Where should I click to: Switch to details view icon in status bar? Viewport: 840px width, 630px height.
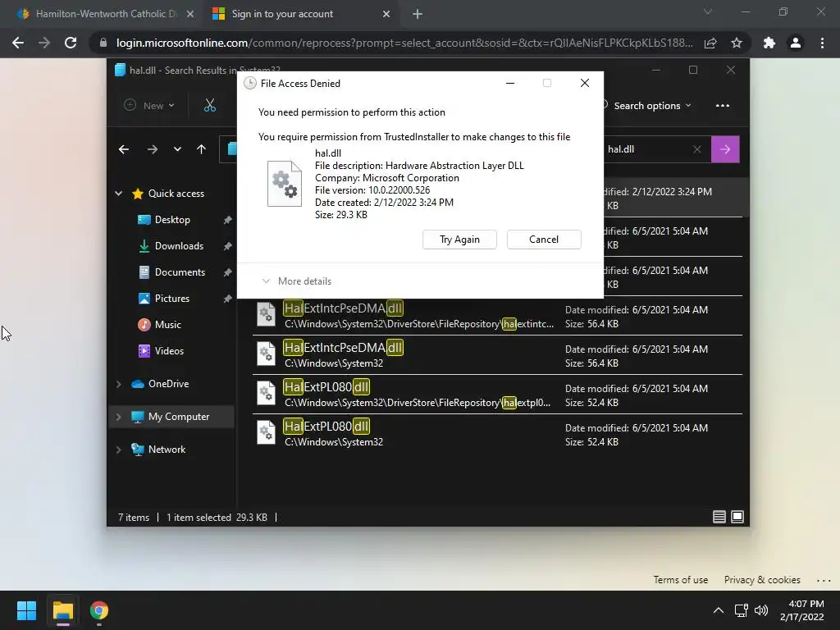pos(719,517)
